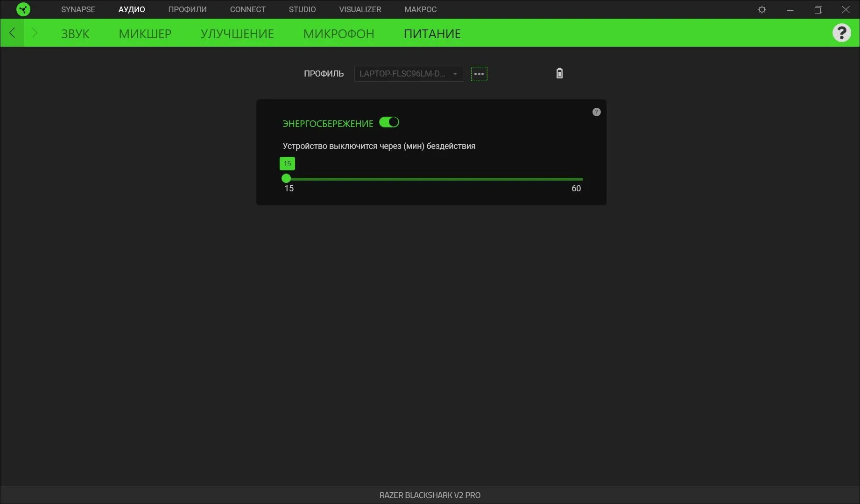Image resolution: width=860 pixels, height=504 pixels.
Task: Click the RAZER BLACKSHARK V2 PRO footer
Action: [x=430, y=495]
